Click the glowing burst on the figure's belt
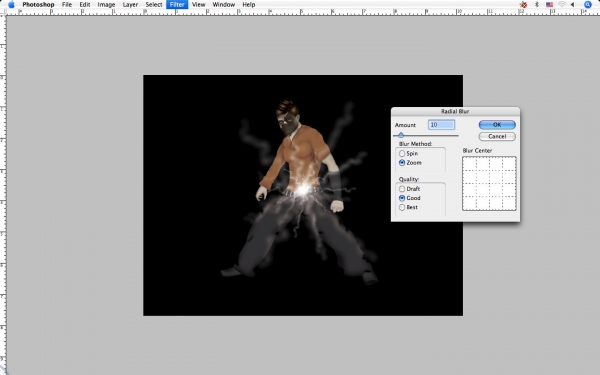The height and width of the screenshot is (375, 600). click(x=303, y=189)
